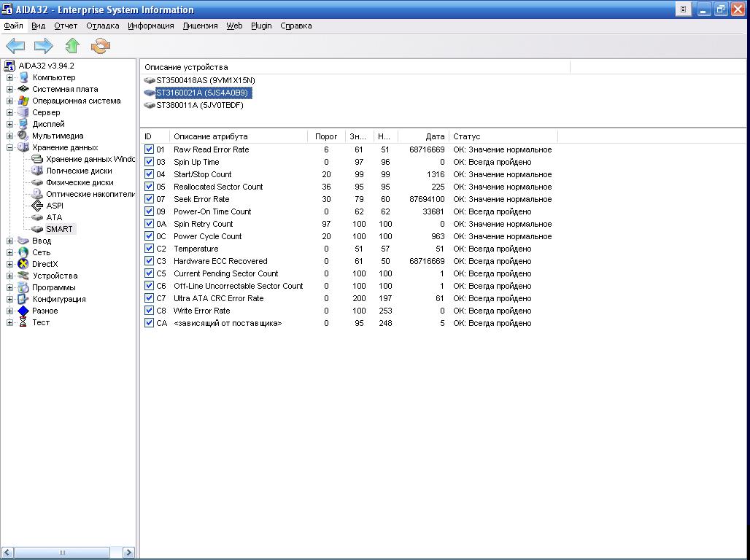Toggle the Write Error Rate checkbox
Screen dimensions: 750x560
pyautogui.click(x=150, y=311)
